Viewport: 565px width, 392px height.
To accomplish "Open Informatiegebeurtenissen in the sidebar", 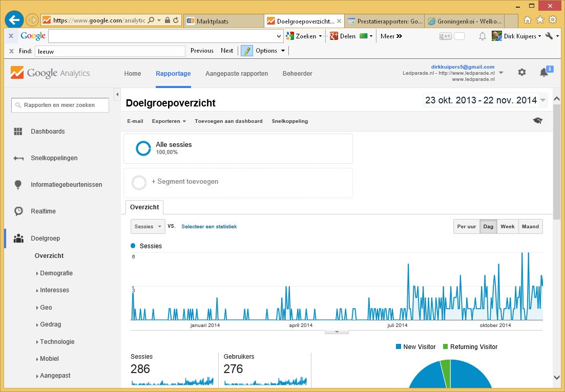I will 66,185.
